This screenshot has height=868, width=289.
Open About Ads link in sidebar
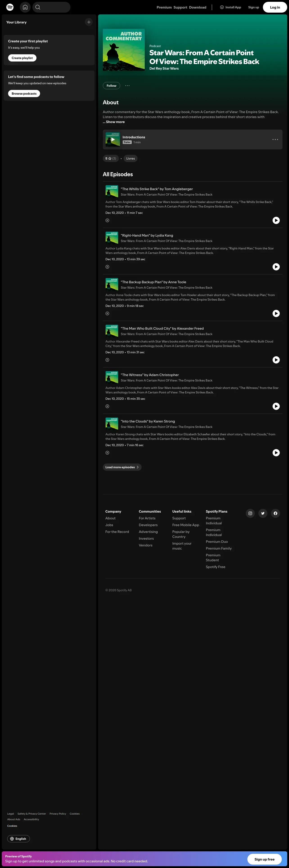click(x=14, y=820)
